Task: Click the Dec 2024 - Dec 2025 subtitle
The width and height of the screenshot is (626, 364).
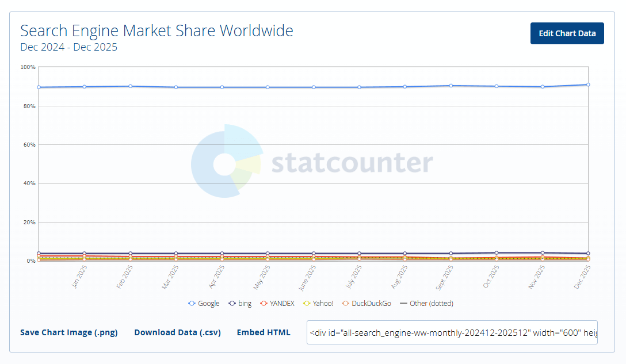Action: [x=68, y=47]
